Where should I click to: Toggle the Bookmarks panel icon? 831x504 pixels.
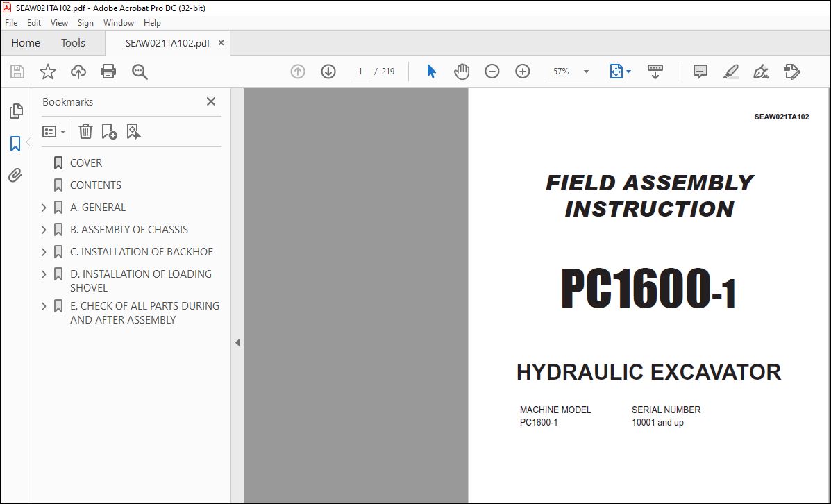pos(15,143)
